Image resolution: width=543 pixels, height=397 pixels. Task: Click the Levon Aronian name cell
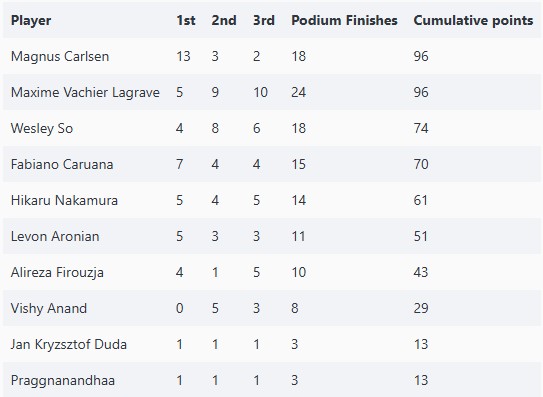pyautogui.click(x=55, y=236)
